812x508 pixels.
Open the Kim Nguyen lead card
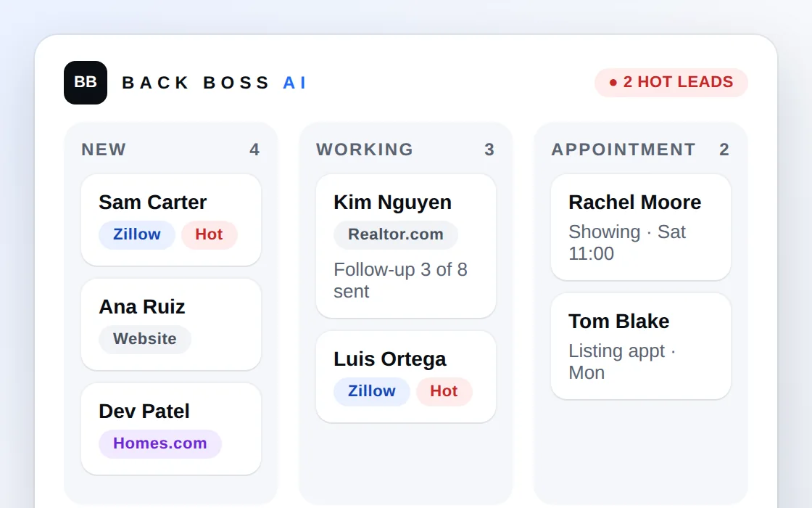tap(406, 246)
